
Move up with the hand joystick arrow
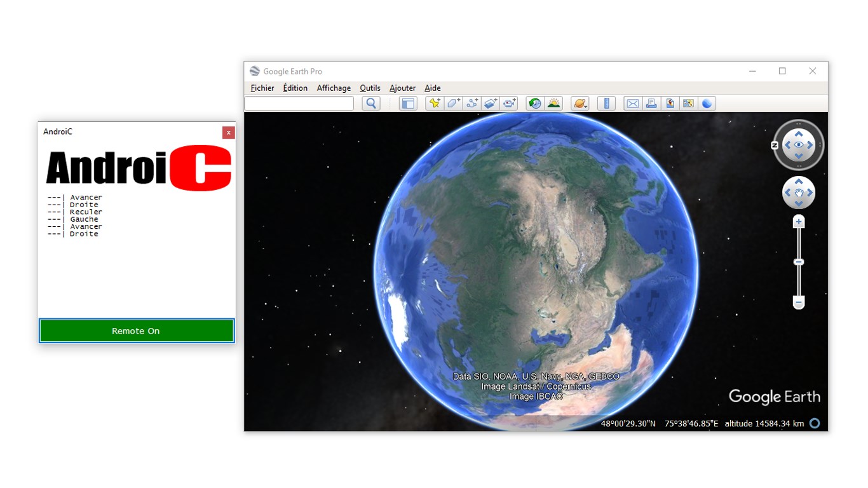click(799, 182)
